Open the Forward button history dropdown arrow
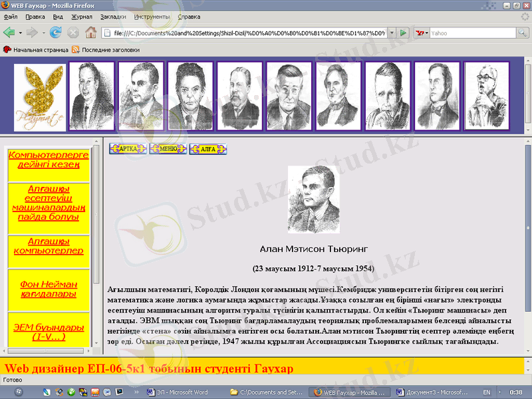The height and width of the screenshot is (399, 532). click(x=43, y=33)
